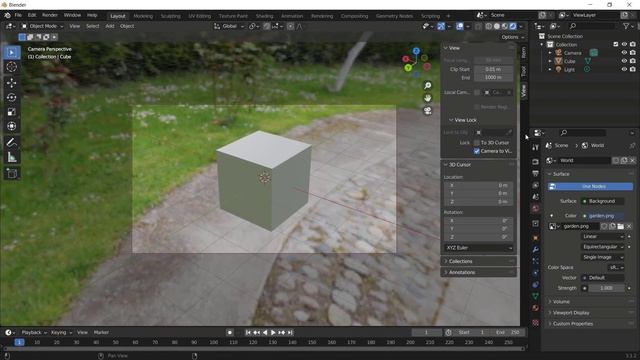Viewport: 640px width, 360px height.
Task: Enable Lock To 3D Cursor checkbox
Action: 476,142
